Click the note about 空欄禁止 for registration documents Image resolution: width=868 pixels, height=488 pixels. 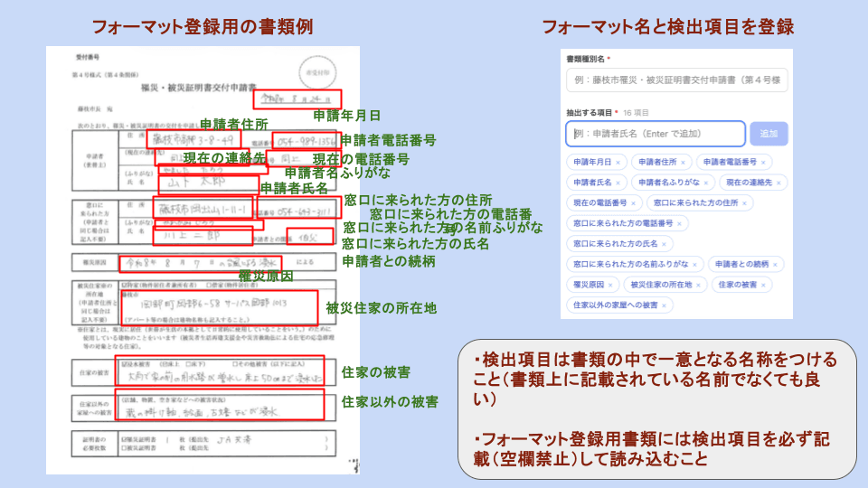(651, 449)
